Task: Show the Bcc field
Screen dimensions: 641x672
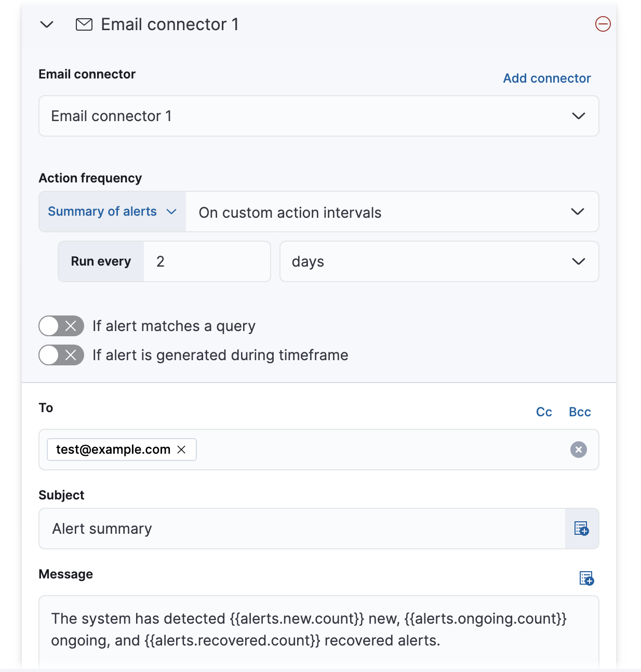Action: [579, 412]
